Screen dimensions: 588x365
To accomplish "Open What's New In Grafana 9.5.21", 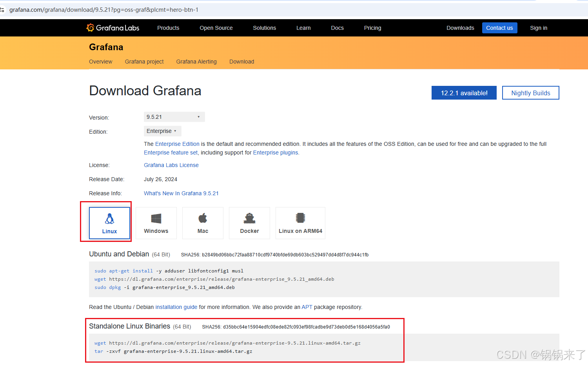I will pyautogui.click(x=181, y=193).
